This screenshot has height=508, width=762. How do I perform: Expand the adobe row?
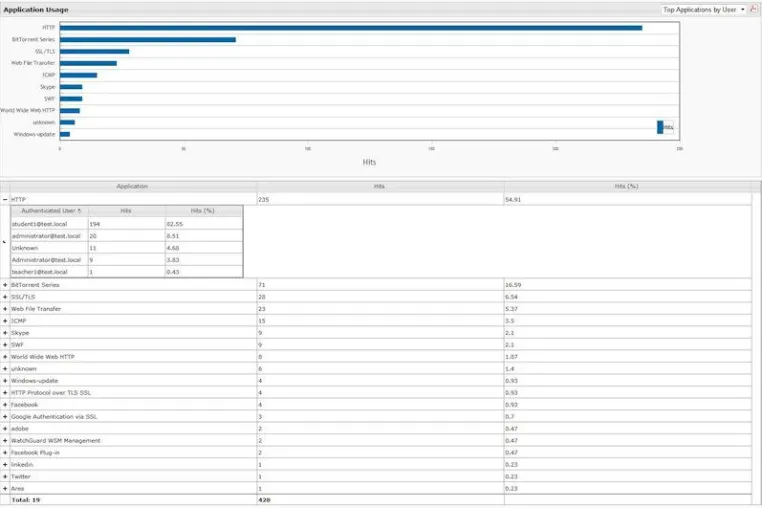point(5,429)
